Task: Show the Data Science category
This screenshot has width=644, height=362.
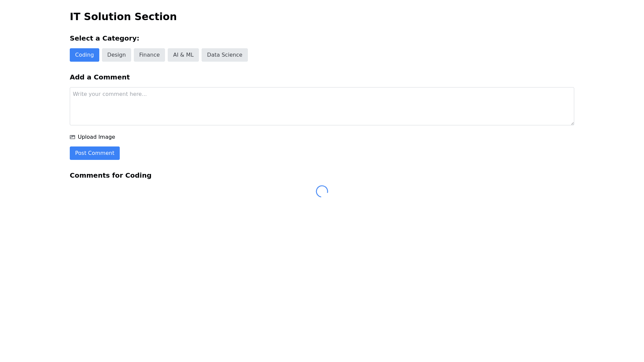Action: point(224,55)
